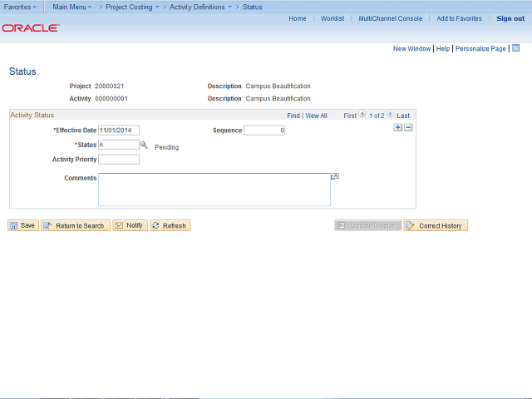Click the page bar icon beside Personalize Page

[x=515, y=48]
